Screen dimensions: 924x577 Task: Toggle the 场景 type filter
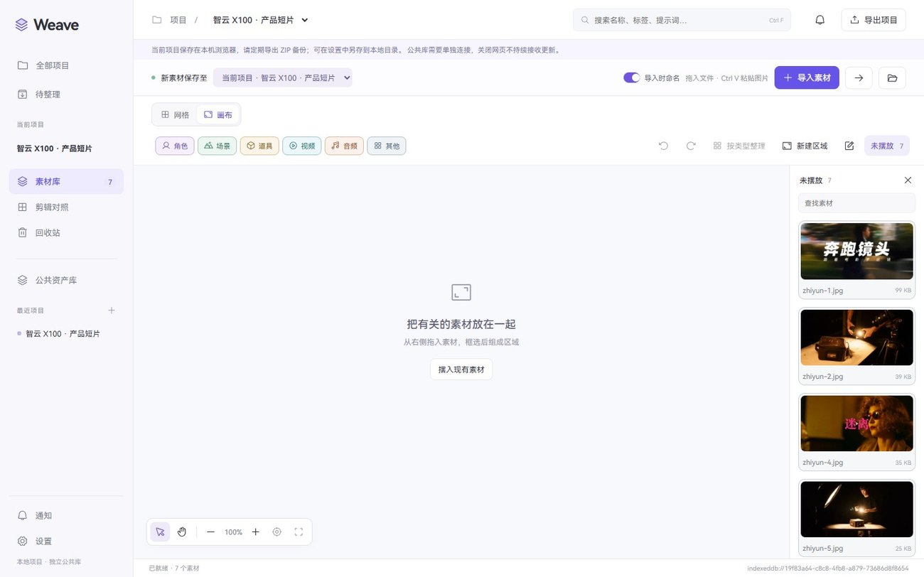pyautogui.click(x=217, y=146)
